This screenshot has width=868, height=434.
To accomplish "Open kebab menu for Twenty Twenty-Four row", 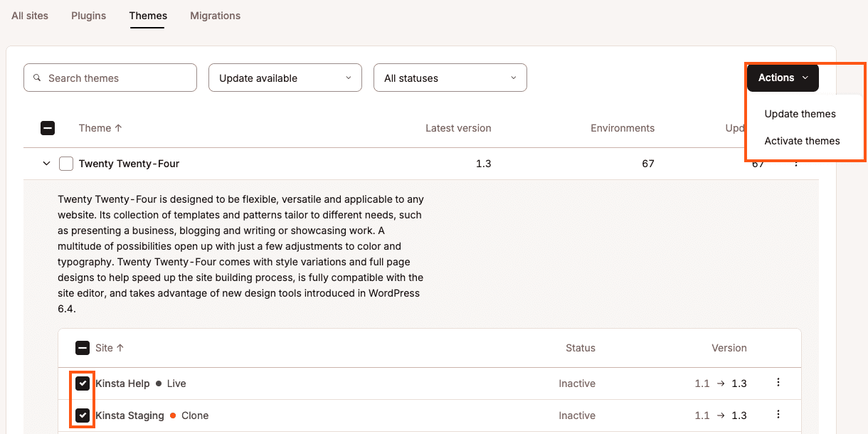I will click(796, 164).
